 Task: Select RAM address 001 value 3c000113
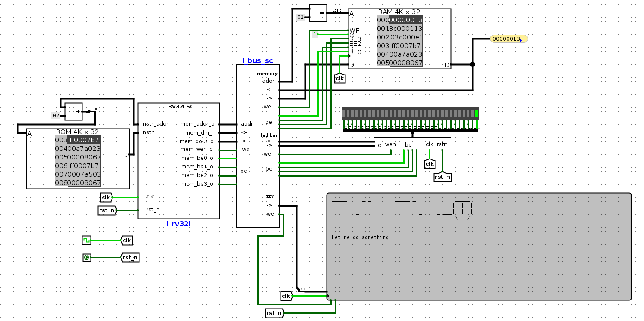[406, 29]
